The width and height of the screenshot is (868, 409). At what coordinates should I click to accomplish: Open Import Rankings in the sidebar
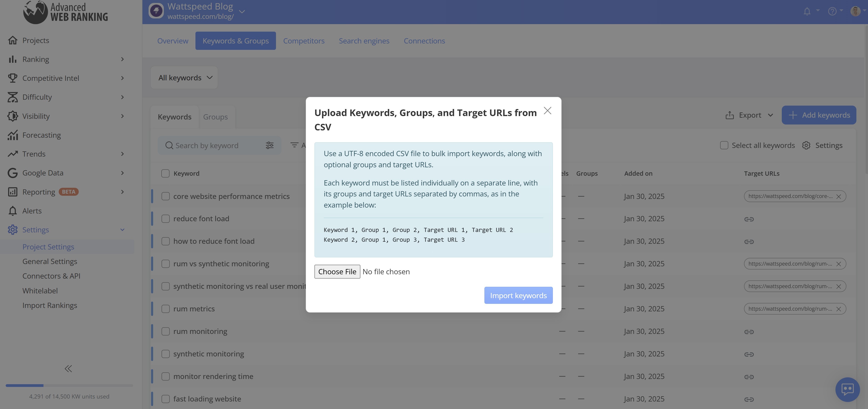click(x=50, y=305)
